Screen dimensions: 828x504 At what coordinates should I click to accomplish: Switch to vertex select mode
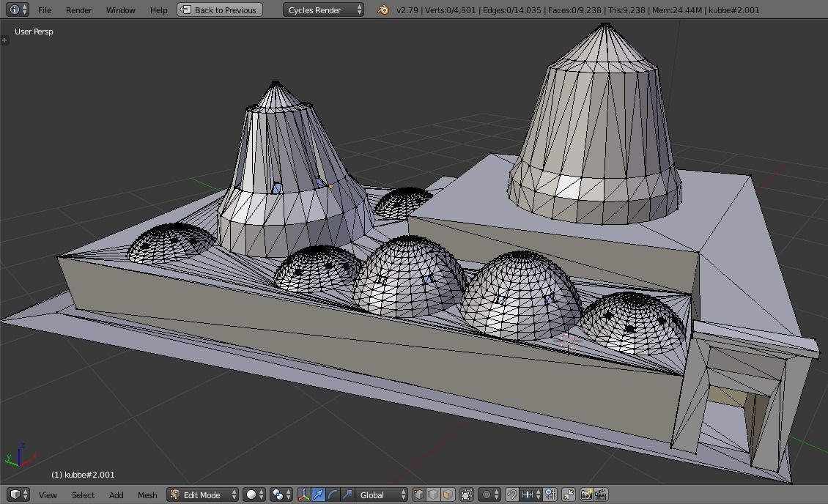(x=419, y=494)
